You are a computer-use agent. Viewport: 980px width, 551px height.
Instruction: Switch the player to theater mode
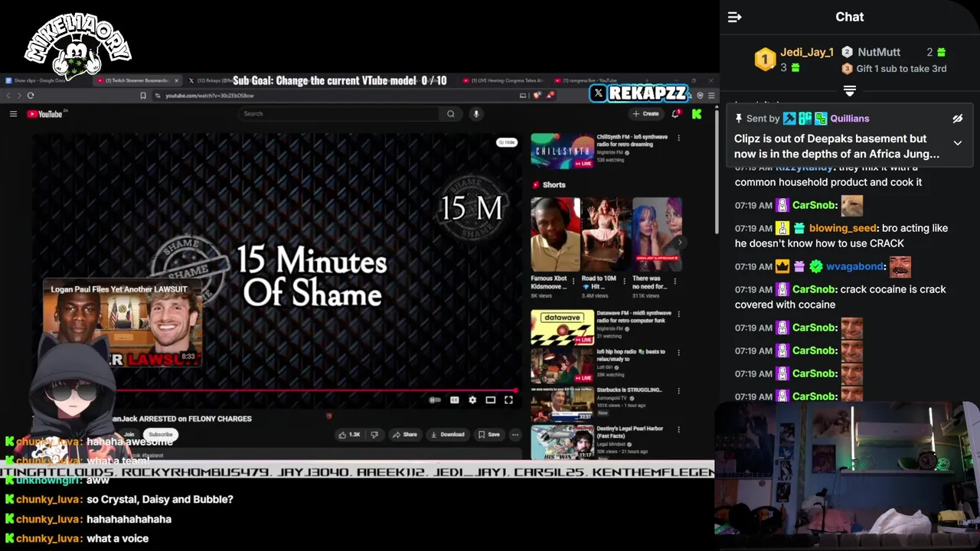tap(491, 400)
